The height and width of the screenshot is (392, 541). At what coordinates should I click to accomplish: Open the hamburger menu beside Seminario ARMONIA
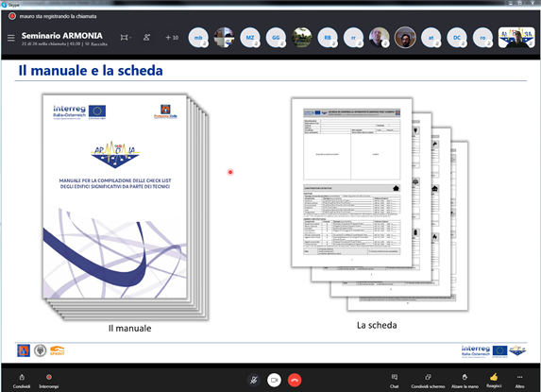11,38
